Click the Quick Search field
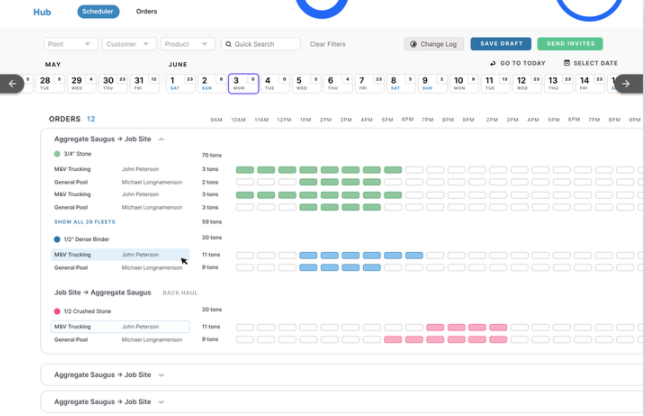 tap(261, 44)
